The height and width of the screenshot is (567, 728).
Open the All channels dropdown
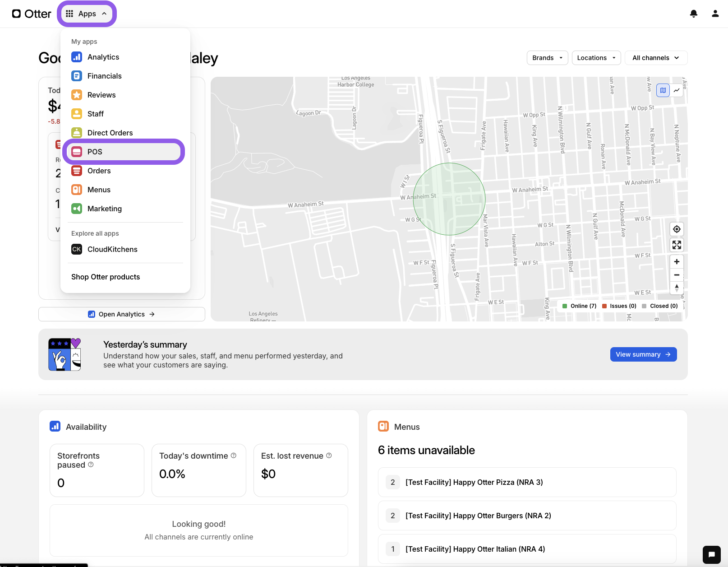tap(655, 58)
